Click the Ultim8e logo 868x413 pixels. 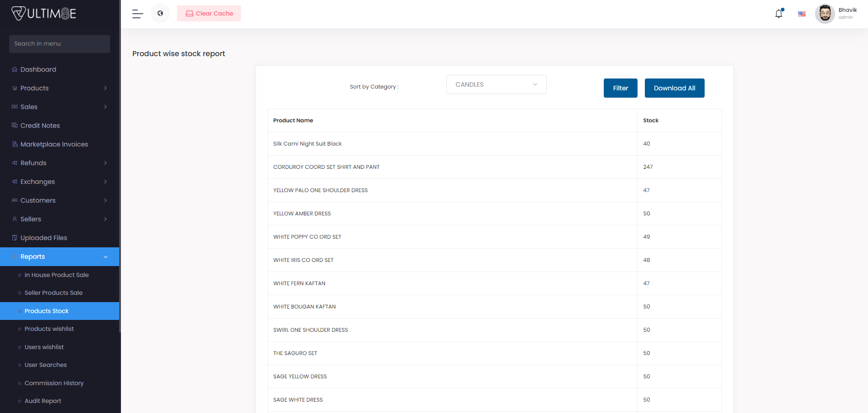[x=44, y=14]
